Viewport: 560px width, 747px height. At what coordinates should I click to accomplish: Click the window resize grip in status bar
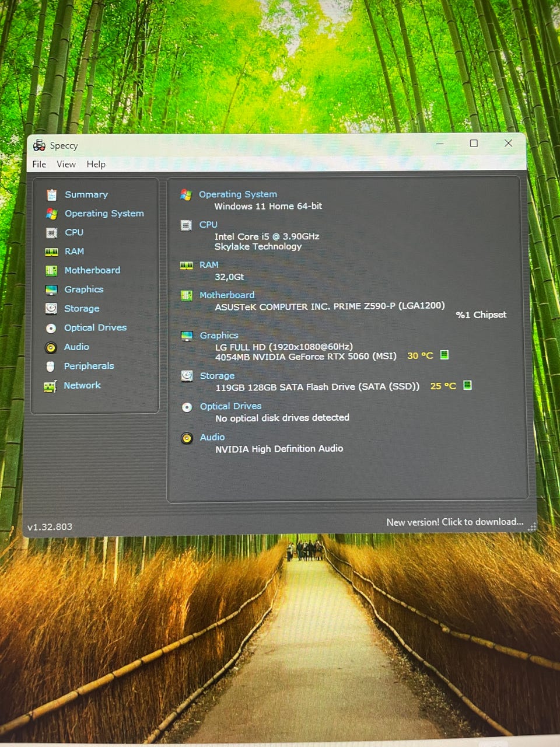click(x=531, y=527)
